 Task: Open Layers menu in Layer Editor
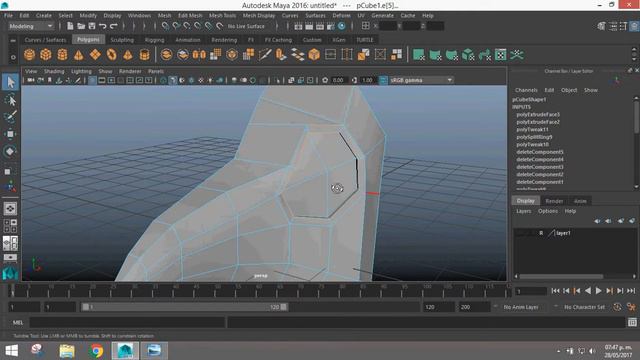coord(523,211)
